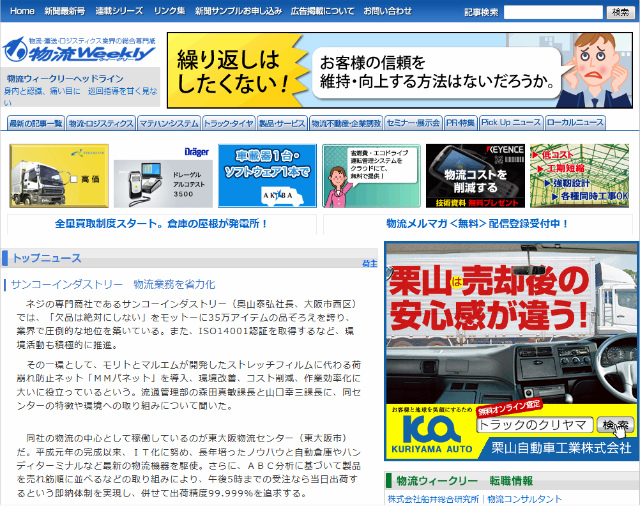Switch to 物流不動産・企業誘致 tab
The width and height of the screenshot is (640, 506).
point(346,123)
